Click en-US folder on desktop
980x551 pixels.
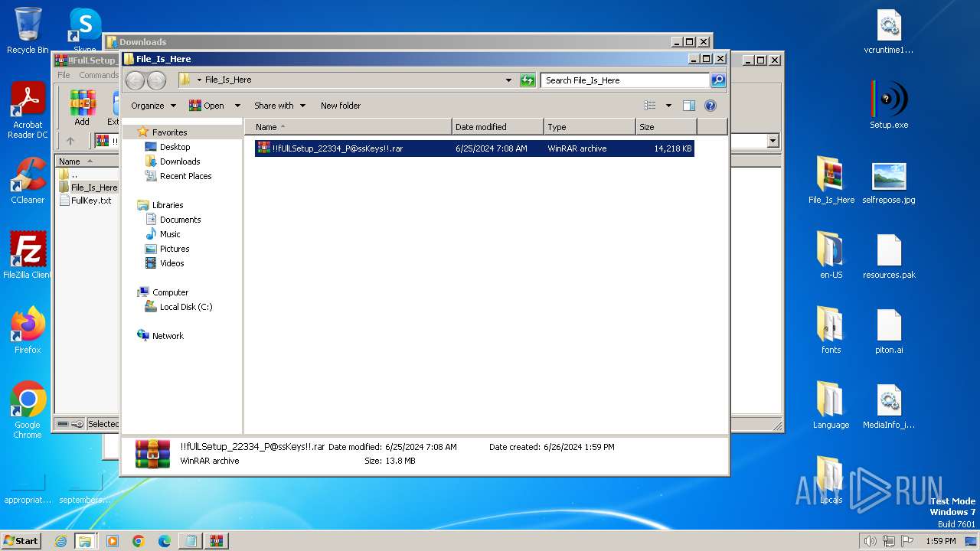pyautogui.click(x=831, y=255)
